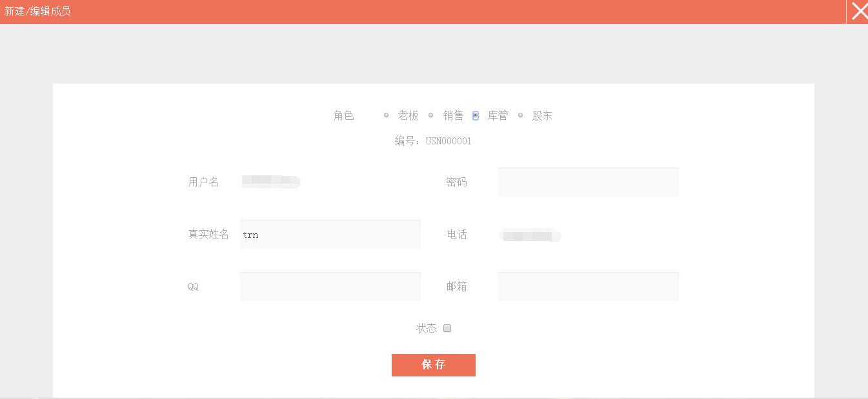Click the 邮箱 email input field
This screenshot has width=868, height=399.
coord(587,286)
